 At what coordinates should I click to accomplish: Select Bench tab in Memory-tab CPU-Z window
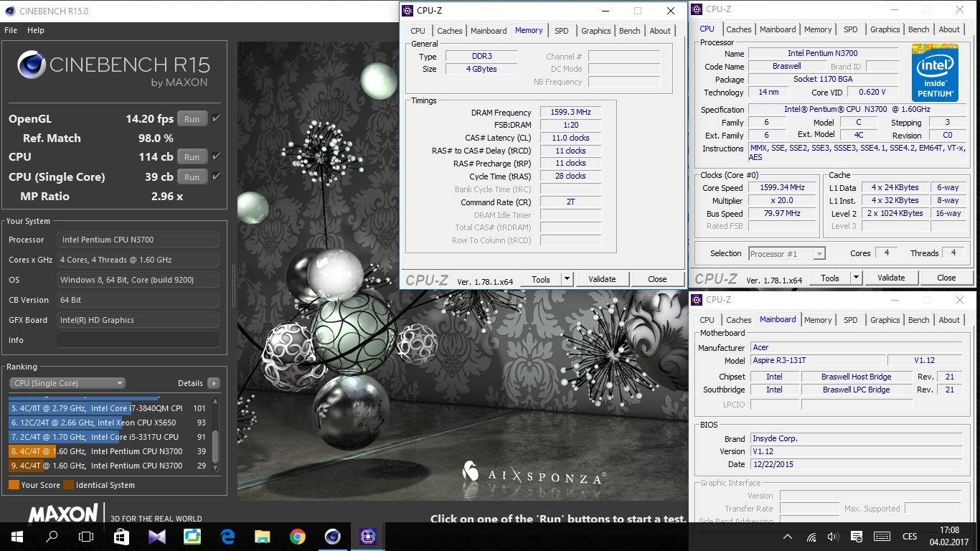[629, 31]
